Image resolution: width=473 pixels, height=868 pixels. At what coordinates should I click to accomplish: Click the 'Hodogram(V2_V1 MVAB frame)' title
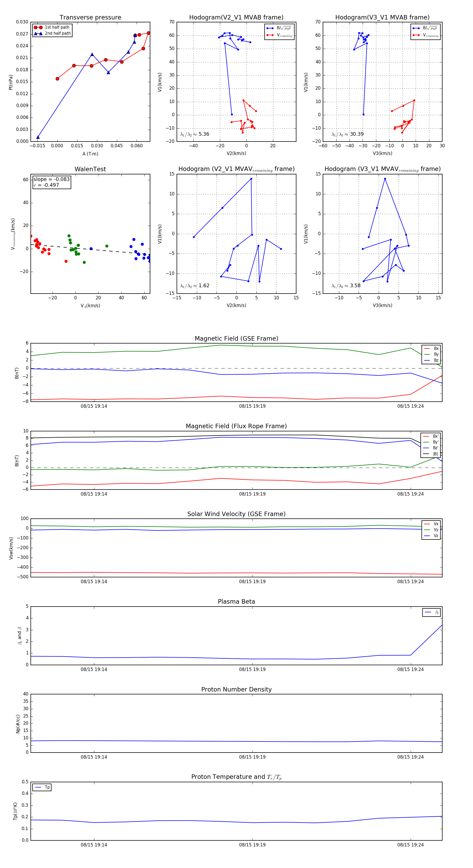click(x=236, y=18)
